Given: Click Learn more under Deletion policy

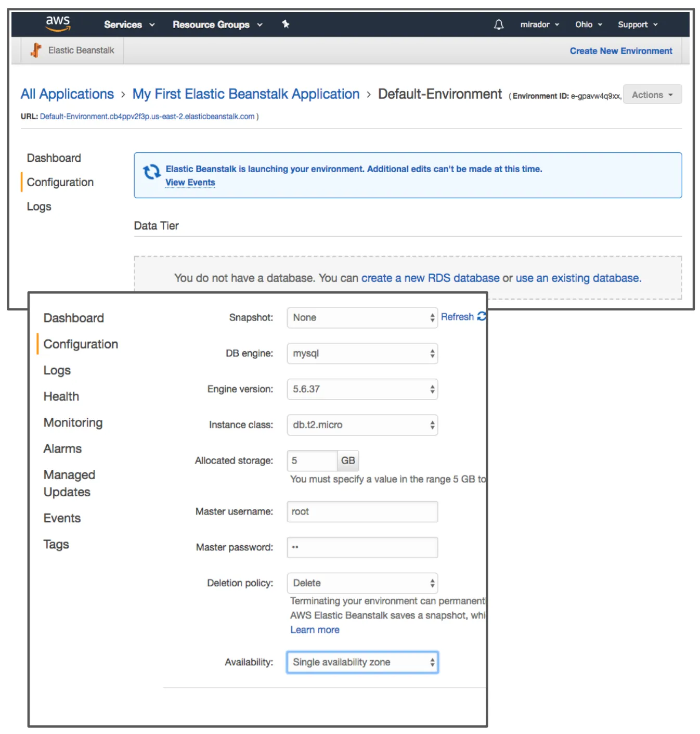Looking at the screenshot, I should tap(315, 629).
